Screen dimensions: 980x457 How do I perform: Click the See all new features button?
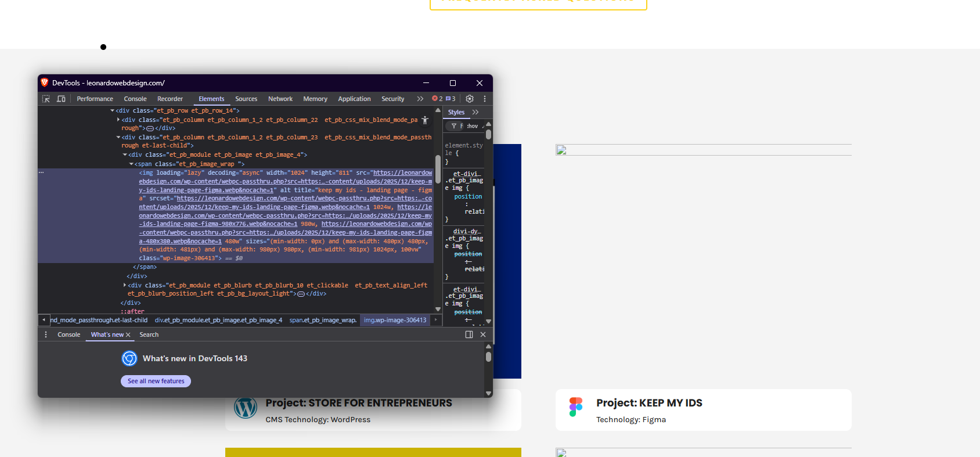point(156,381)
